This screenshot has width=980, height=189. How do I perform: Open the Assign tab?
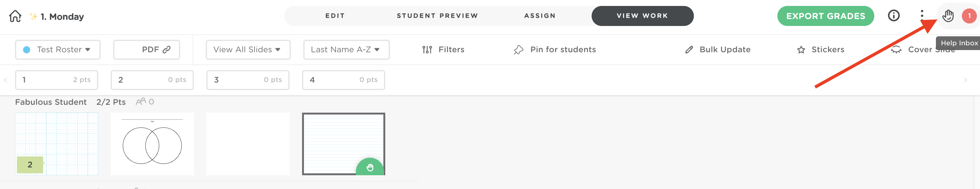click(x=539, y=16)
